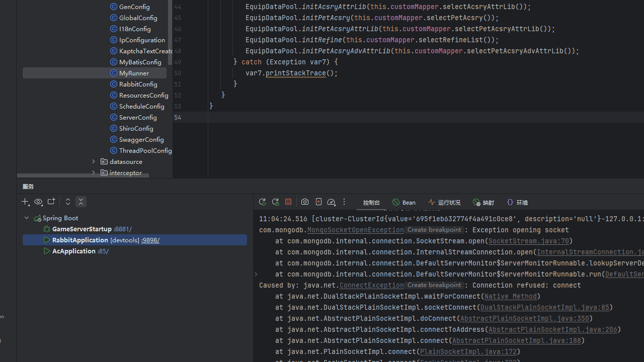The image size is (644, 362).
Task: Click the thread dump camera icon
Action: point(305,202)
